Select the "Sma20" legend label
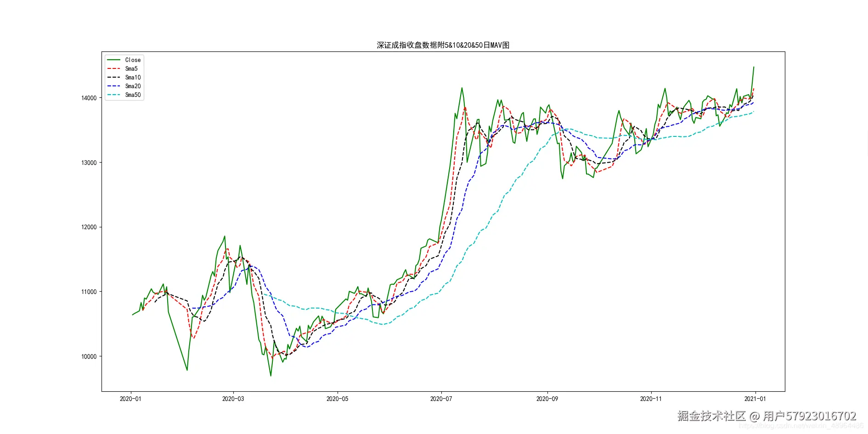Image resolution: width=868 pixels, height=434 pixels. tap(133, 86)
